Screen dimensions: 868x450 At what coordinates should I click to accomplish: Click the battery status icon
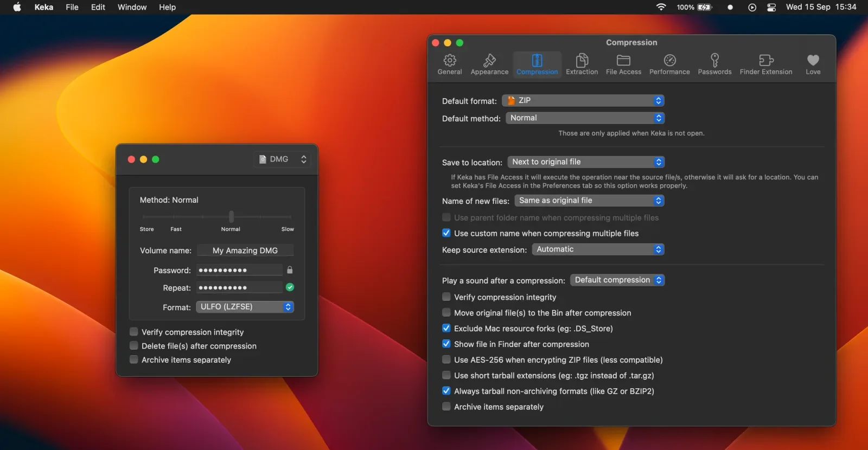[705, 7]
